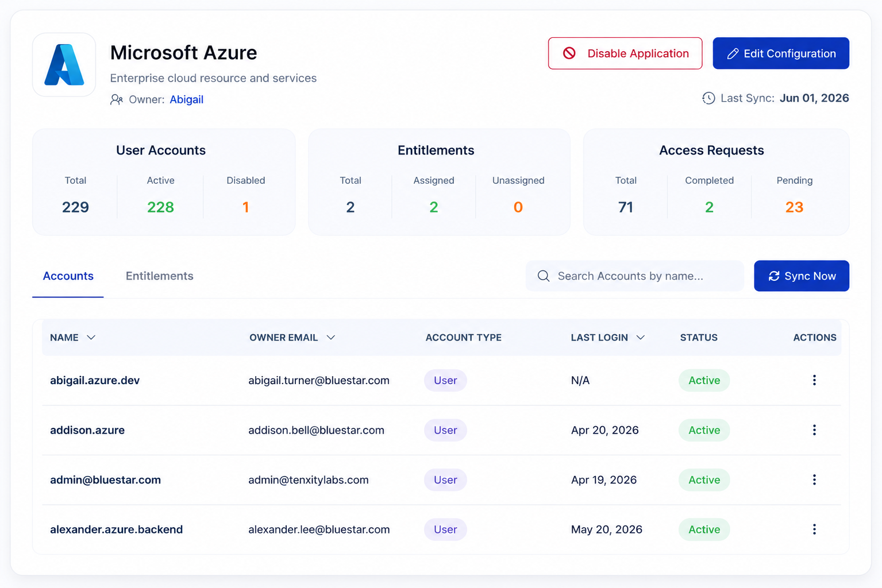882x588 pixels.
Task: Click the alexander.azure.backend account name
Action: (x=116, y=529)
